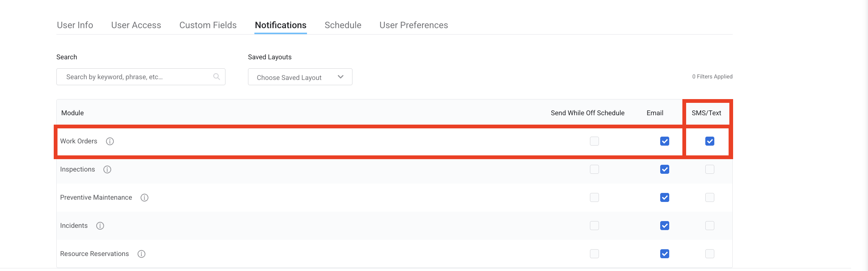
Task: Go to the Custom Fields tab
Action: (208, 25)
